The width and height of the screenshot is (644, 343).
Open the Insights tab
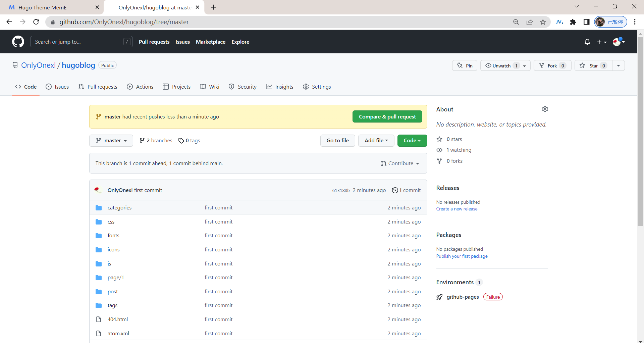click(x=280, y=87)
